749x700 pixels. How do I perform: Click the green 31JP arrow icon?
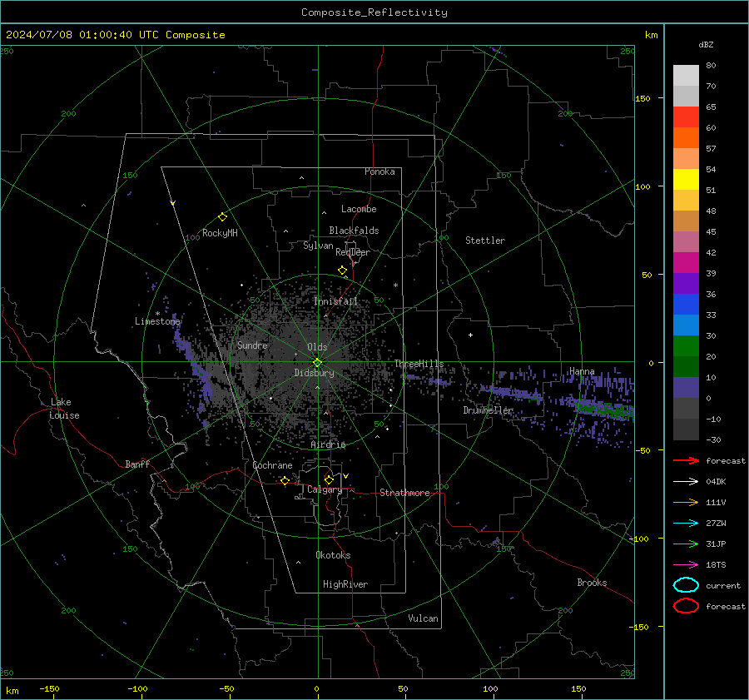tap(686, 544)
